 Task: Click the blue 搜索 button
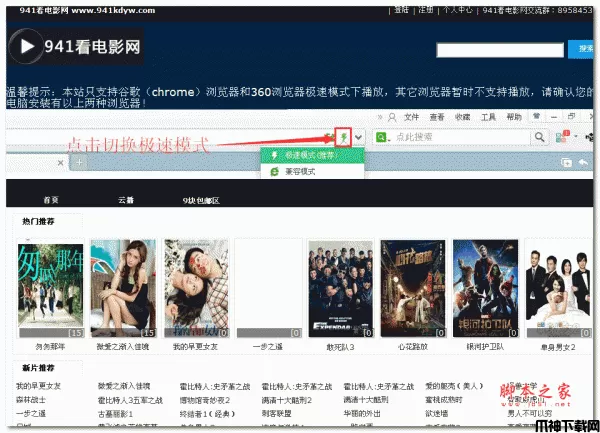click(581, 49)
